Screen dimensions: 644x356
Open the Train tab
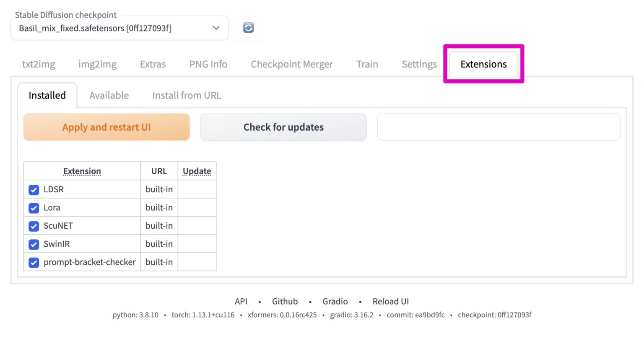point(367,64)
